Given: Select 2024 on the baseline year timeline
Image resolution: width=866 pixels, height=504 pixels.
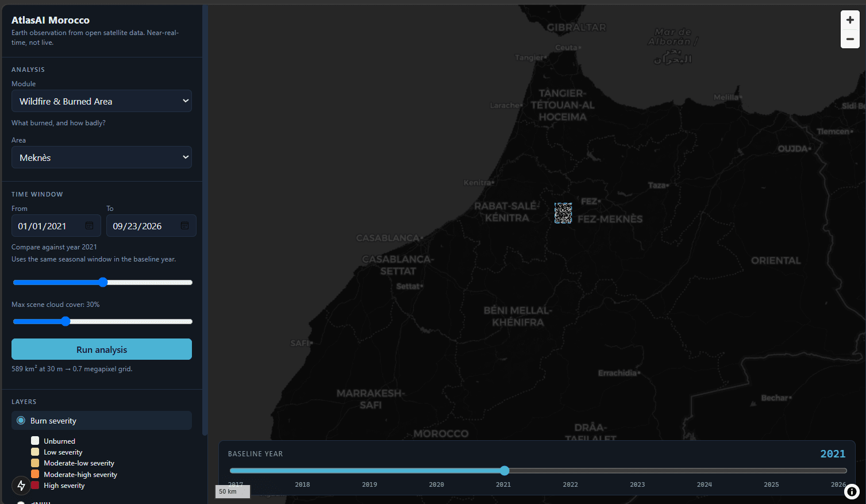Looking at the screenshot, I should (x=705, y=484).
